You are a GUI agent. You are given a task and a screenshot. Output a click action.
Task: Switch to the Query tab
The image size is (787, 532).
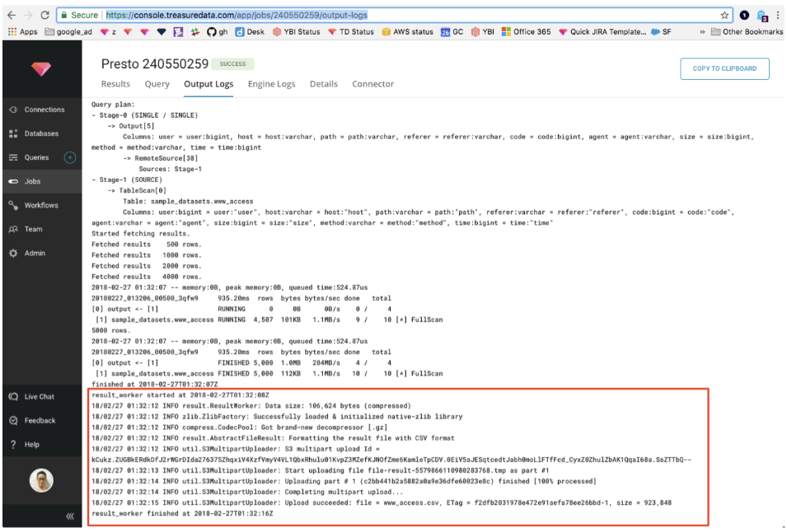pos(157,84)
